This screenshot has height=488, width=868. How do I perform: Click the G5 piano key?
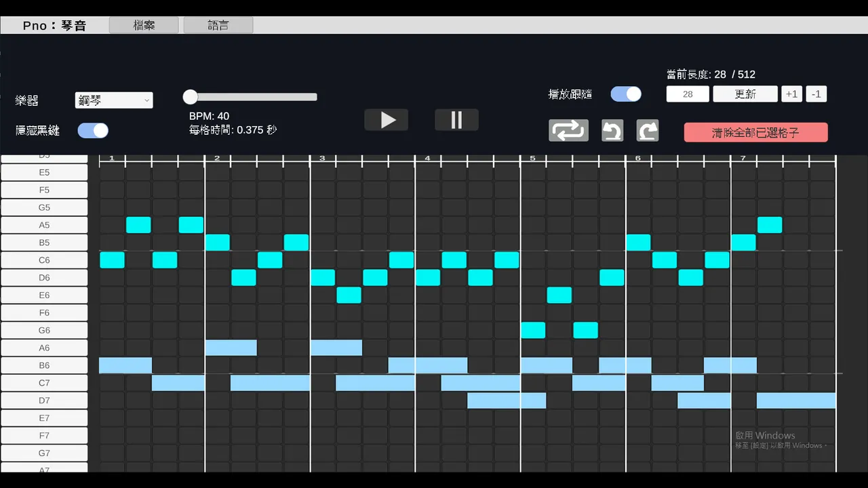point(44,207)
